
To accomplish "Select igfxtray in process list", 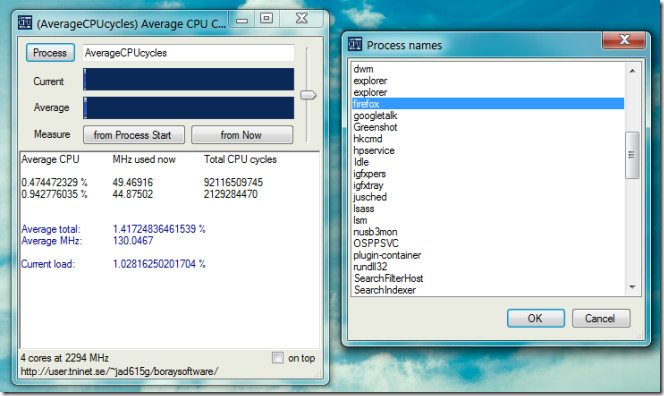I will point(488,185).
